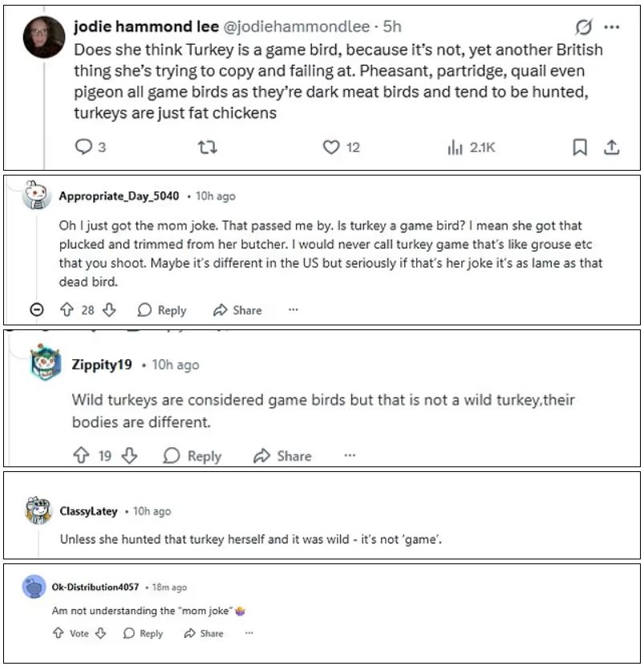Like the tweet with 12 likes
Viewport: 644px width, 670px height.
(331, 147)
